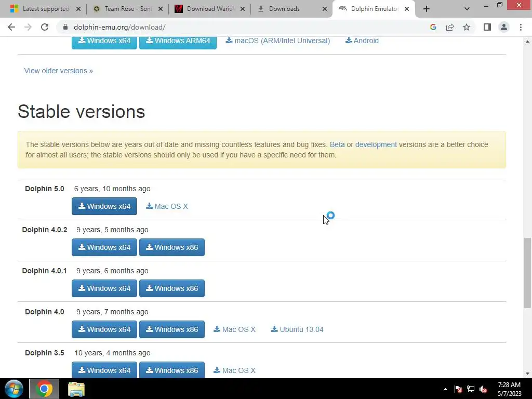Click the scrollbar up arrow
This screenshot has height=399, width=532.
tap(527, 42)
